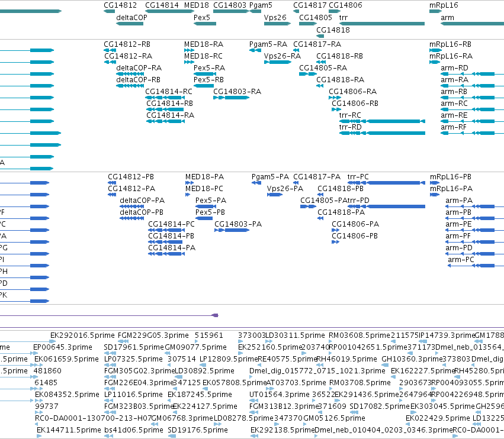Select the MED18-PA protein label
This screenshot has height=439, width=504.
(x=204, y=177)
